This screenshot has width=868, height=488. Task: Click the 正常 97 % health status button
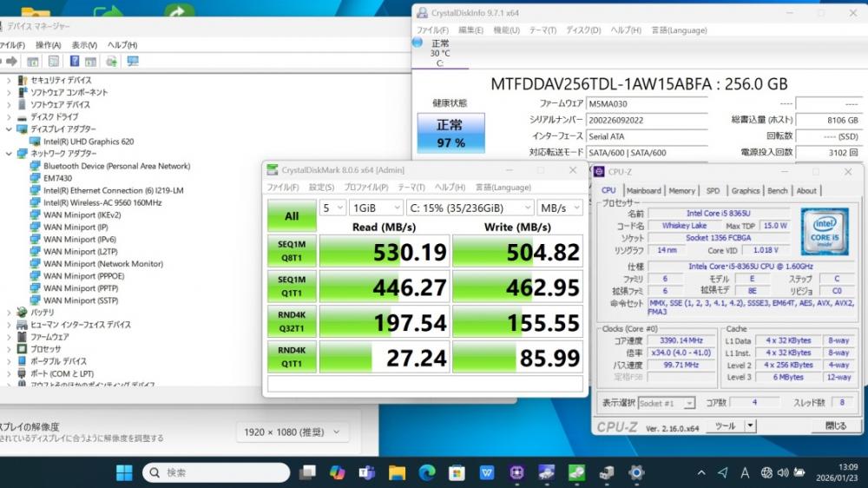pyautogui.click(x=450, y=133)
